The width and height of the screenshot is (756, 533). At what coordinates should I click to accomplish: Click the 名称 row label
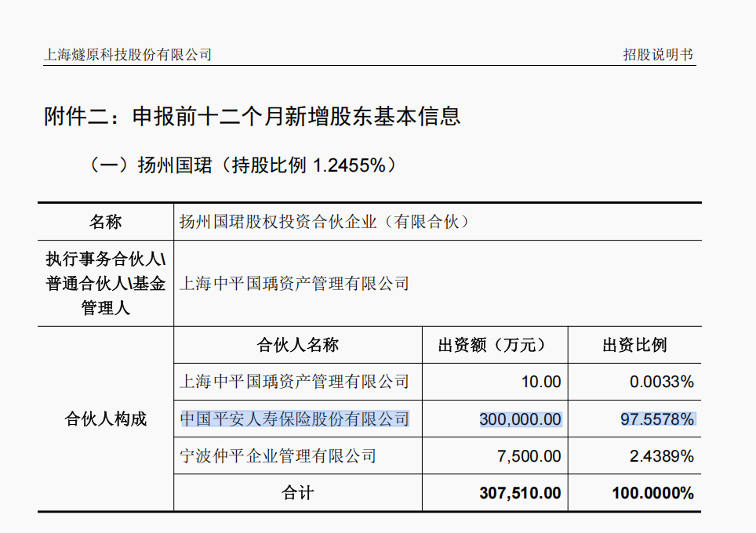(106, 222)
